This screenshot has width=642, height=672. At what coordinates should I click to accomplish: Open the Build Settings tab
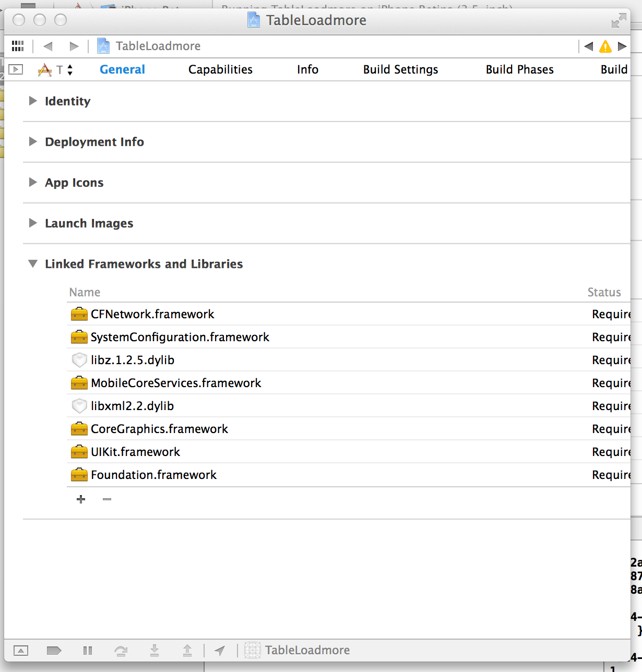(400, 69)
